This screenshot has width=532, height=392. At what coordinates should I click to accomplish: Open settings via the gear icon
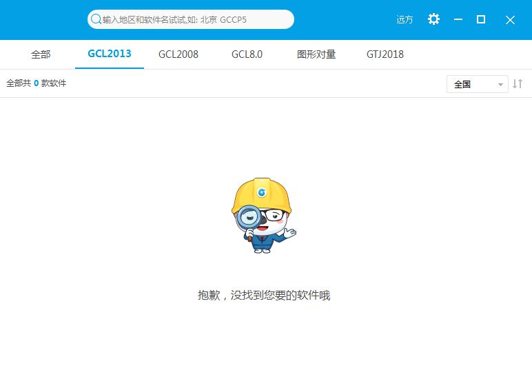pyautogui.click(x=433, y=19)
